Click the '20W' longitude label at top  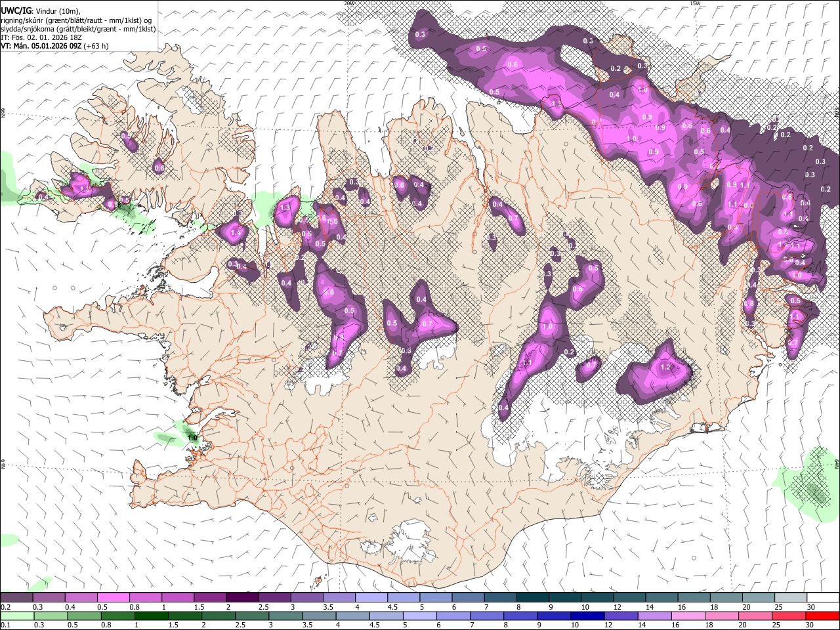(349, 3)
